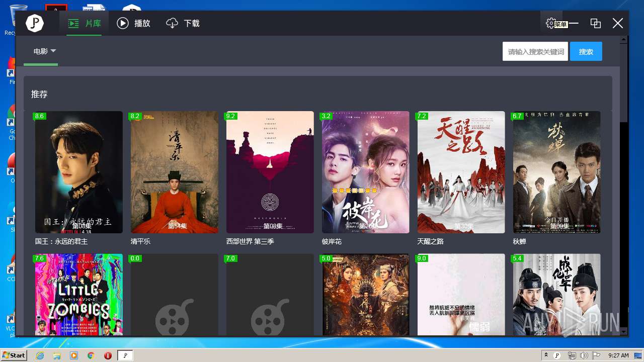The width and height of the screenshot is (644, 362).
Task: Click the player app tray icon
Action: tap(557, 355)
